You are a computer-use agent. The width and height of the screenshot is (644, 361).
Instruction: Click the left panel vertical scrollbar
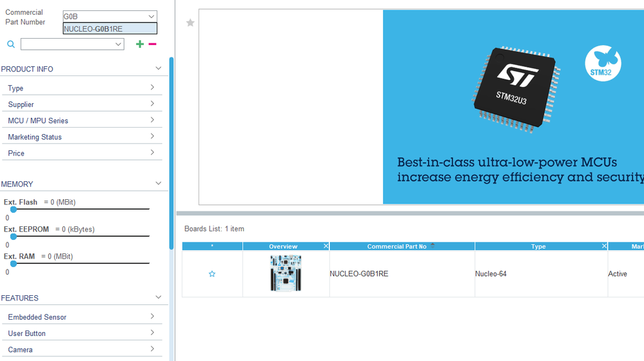(171, 153)
